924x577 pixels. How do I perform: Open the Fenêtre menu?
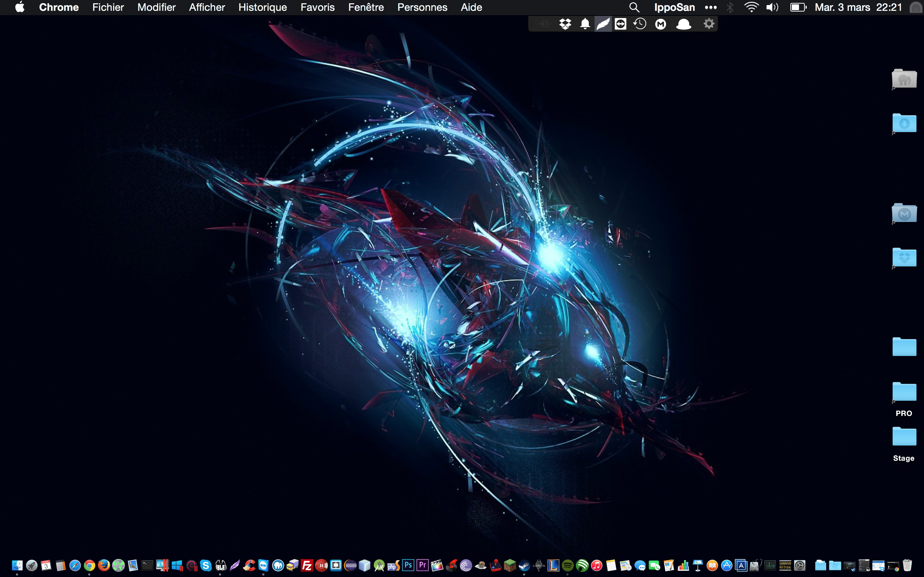pos(366,7)
